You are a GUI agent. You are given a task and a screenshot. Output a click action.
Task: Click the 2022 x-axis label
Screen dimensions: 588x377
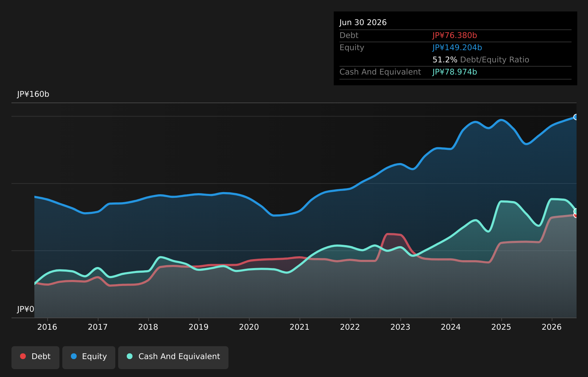350,327
